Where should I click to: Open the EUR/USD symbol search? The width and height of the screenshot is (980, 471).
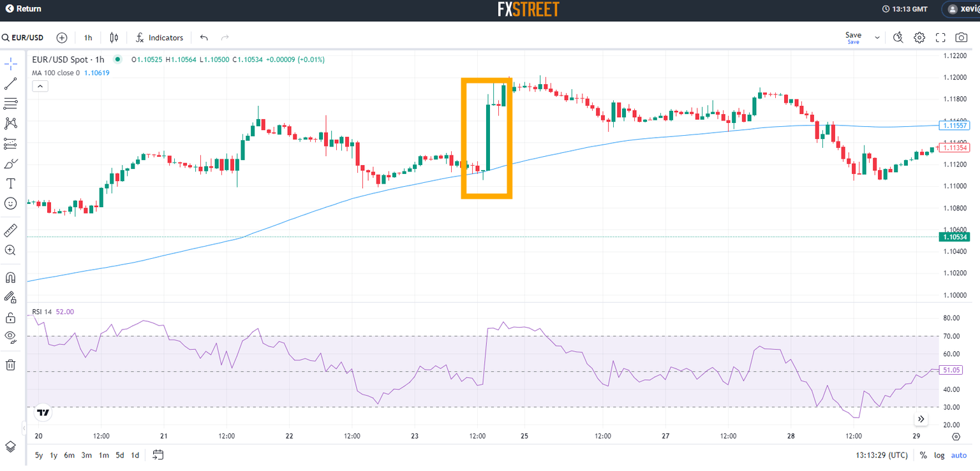(22, 38)
